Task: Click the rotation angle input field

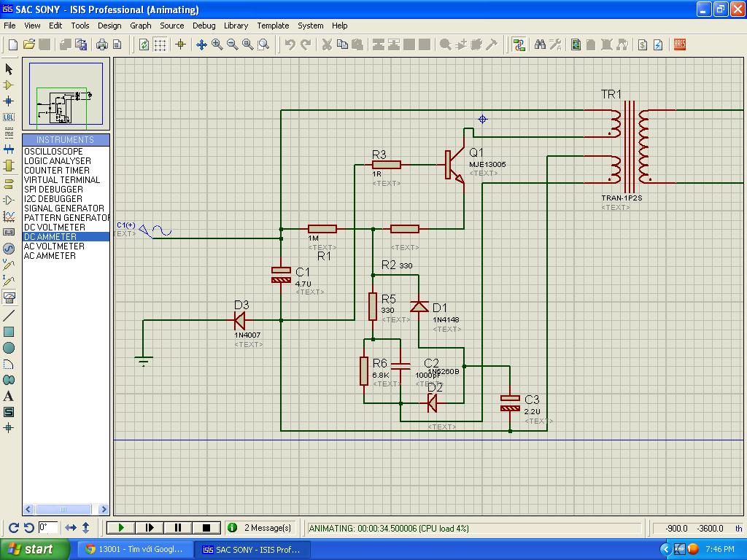Action: pos(48,527)
